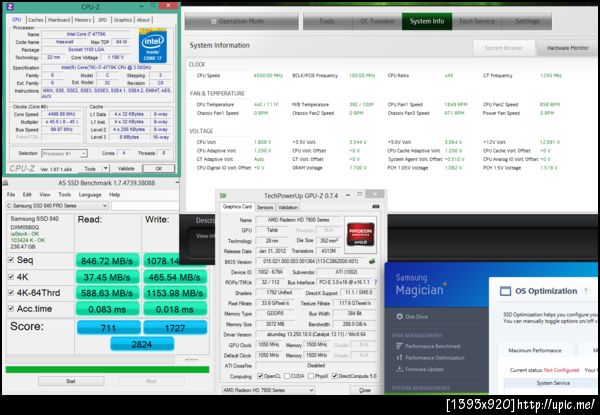This screenshot has height=415, width=600.
Task: Open the Help menu in AS SSD Benchmark
Action: pos(115,195)
